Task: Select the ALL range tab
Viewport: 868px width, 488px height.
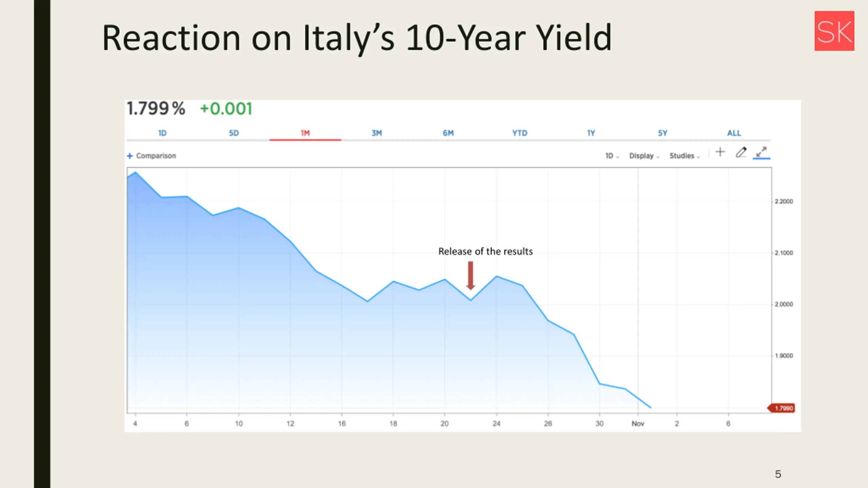Action: tap(734, 133)
